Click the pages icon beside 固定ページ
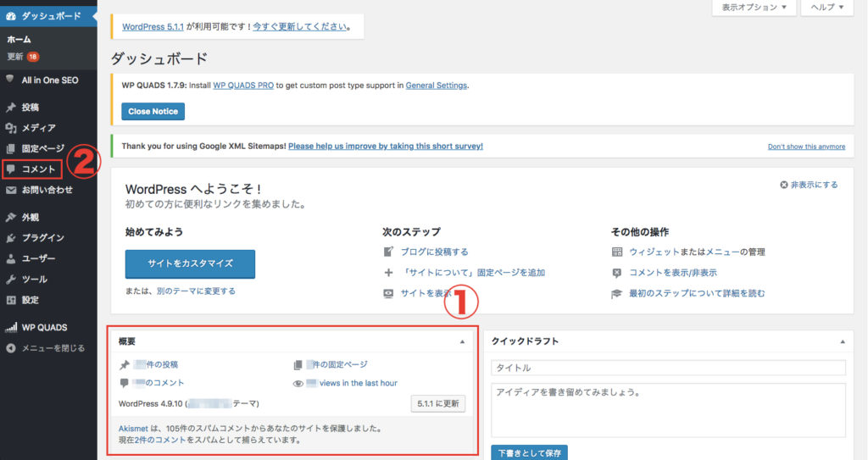Screen dimensions: 868x460 (x=10, y=148)
